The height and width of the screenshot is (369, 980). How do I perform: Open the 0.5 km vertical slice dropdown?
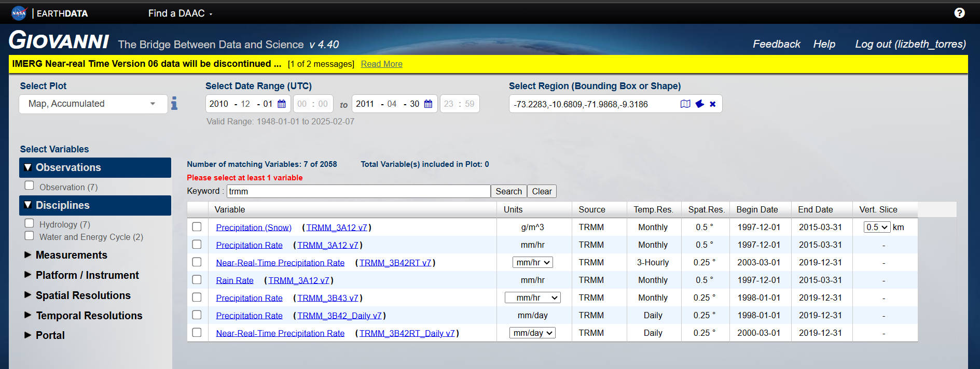pos(877,227)
